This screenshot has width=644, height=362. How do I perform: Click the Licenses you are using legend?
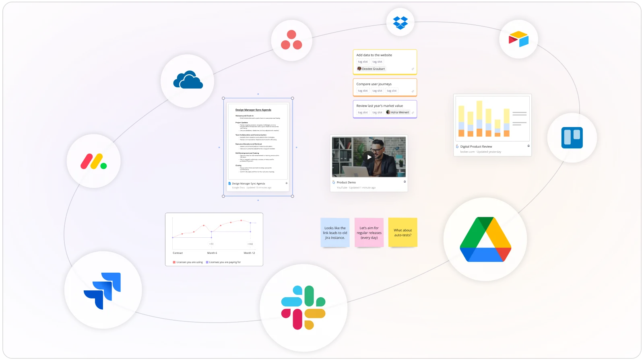click(188, 262)
